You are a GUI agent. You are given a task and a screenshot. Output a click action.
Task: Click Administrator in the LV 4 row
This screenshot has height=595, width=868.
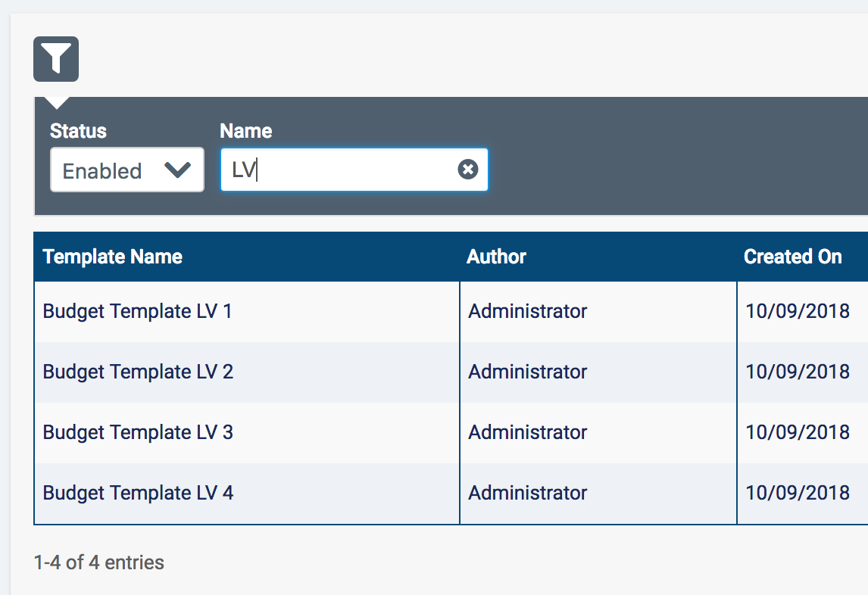click(527, 493)
